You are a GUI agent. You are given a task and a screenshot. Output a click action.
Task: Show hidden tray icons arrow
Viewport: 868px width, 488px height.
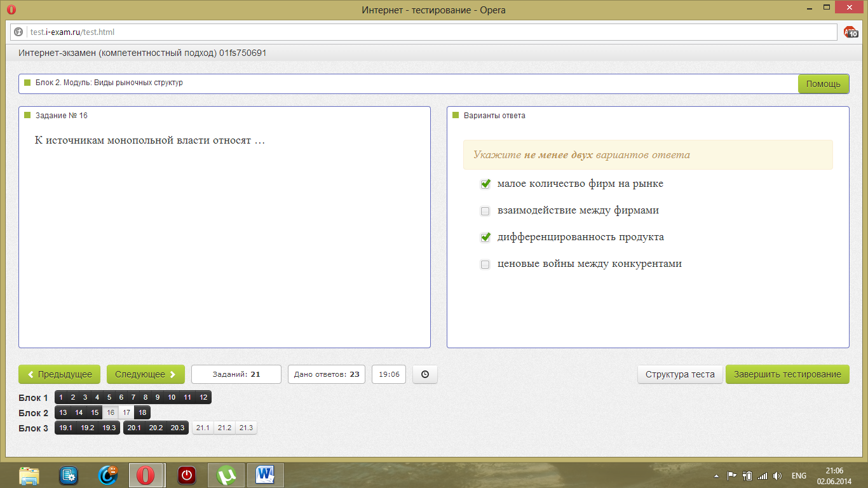[717, 476]
